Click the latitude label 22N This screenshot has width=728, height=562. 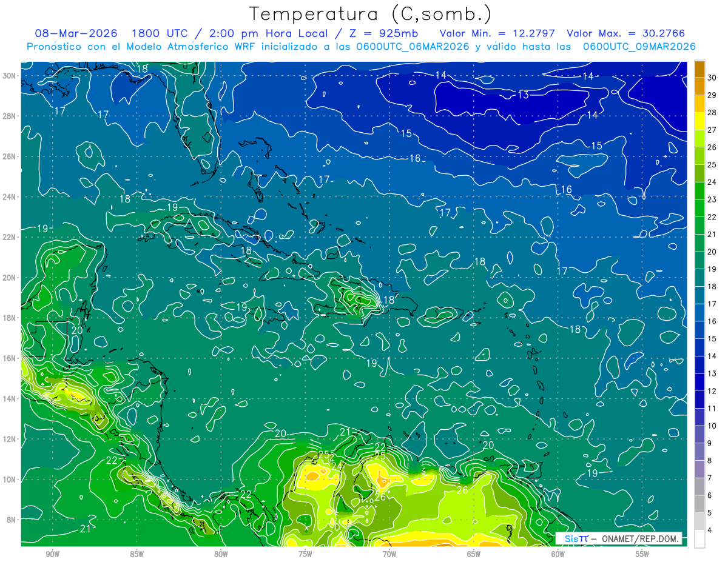click(10, 237)
